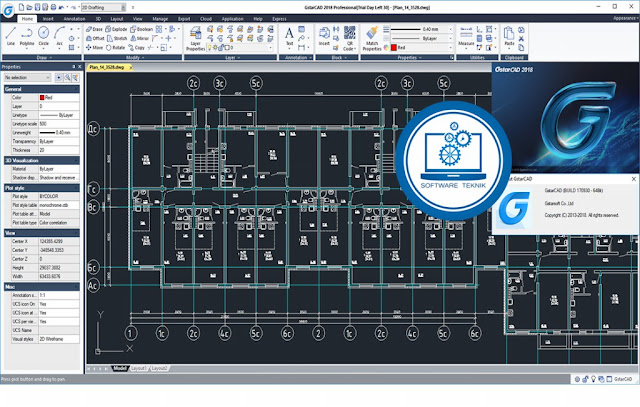This screenshot has width=640, height=407.
Task: Click the Undo arrow in quick access
Action: pyautogui.click(x=61, y=7)
